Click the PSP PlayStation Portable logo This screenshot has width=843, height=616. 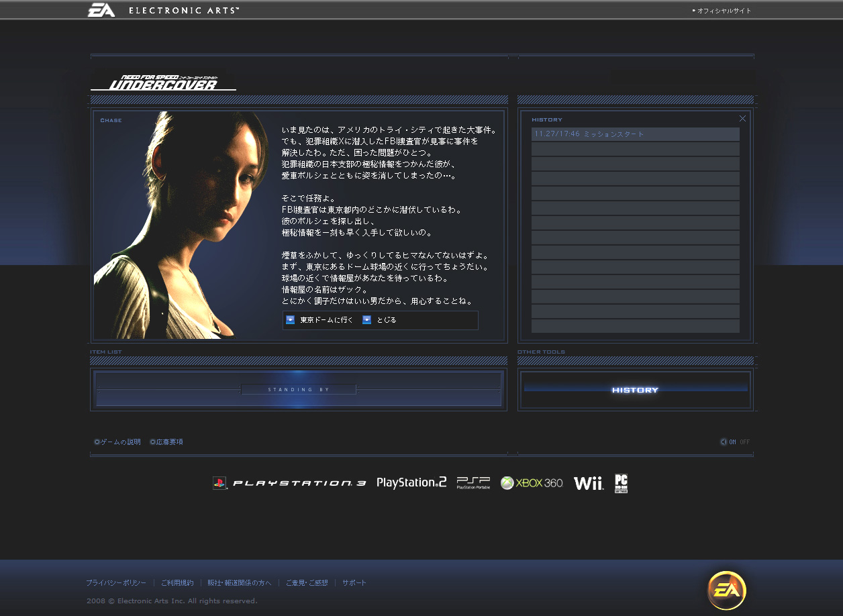[x=473, y=482]
